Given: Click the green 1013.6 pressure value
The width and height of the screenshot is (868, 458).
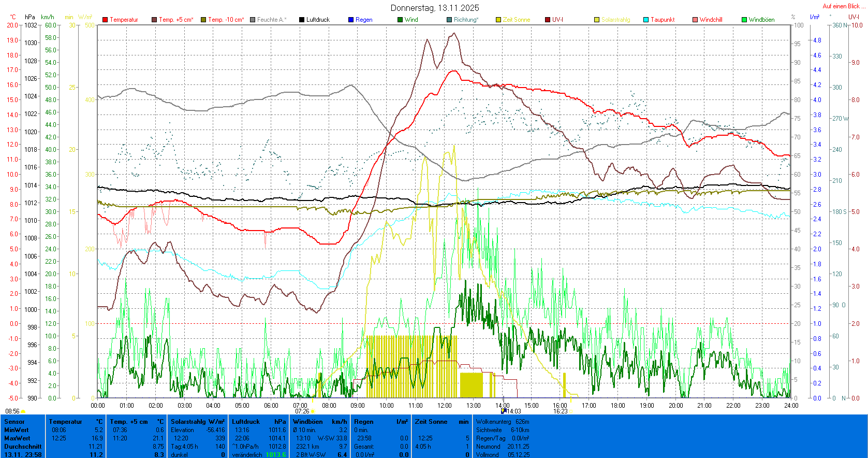Looking at the screenshot, I should tap(275, 454).
